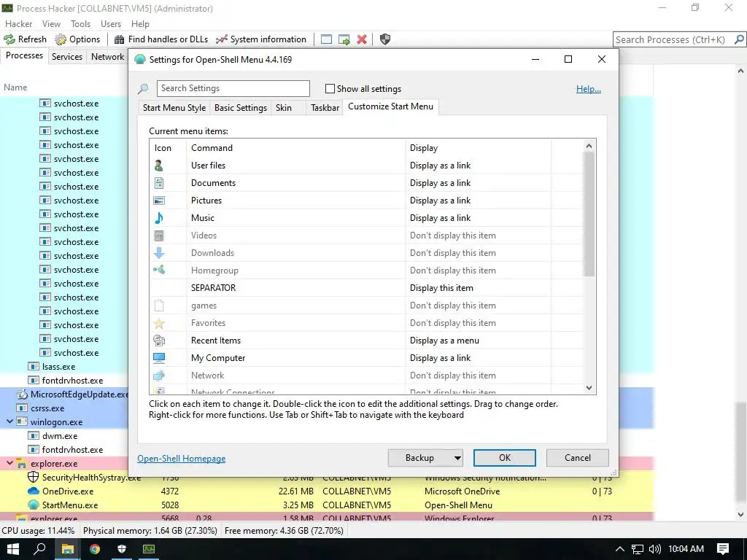The height and width of the screenshot is (560, 747).
Task: Click the list scroll down arrow
Action: tap(589, 388)
